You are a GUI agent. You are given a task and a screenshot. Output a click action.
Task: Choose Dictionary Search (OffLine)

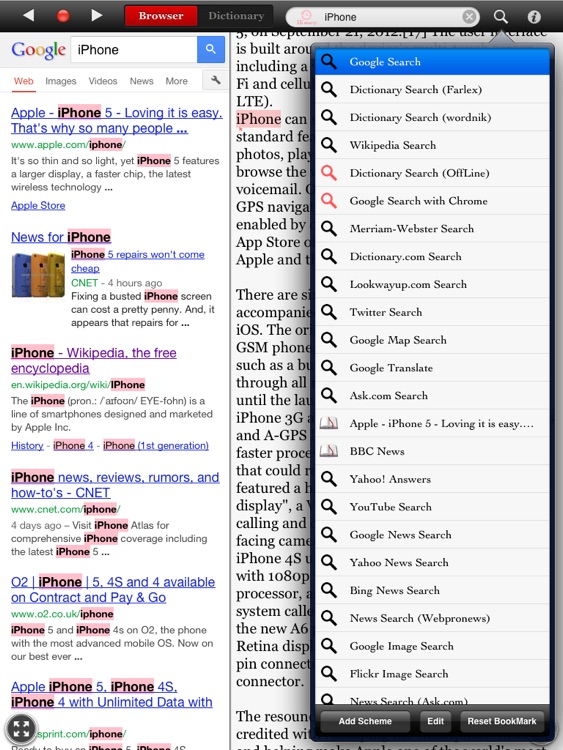pos(432,173)
